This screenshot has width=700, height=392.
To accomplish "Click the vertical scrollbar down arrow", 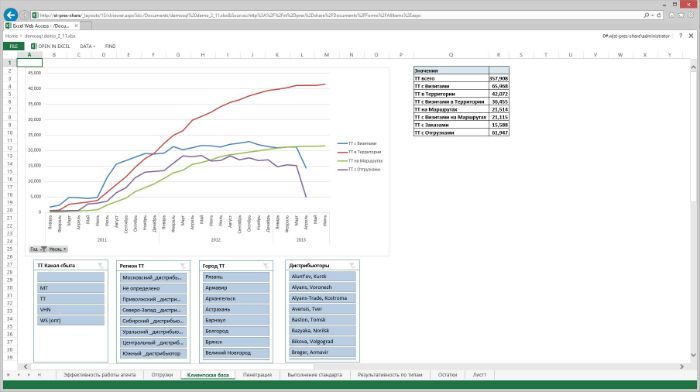I will pos(693,355).
